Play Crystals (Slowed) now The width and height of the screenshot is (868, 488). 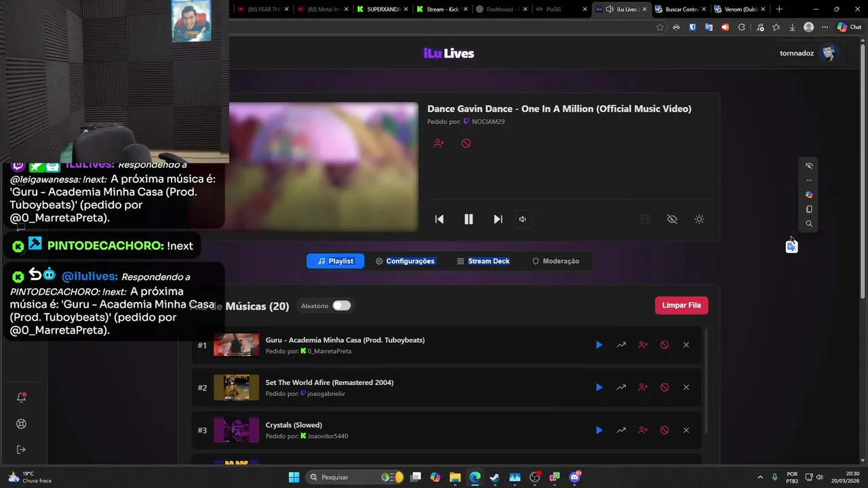(599, 430)
